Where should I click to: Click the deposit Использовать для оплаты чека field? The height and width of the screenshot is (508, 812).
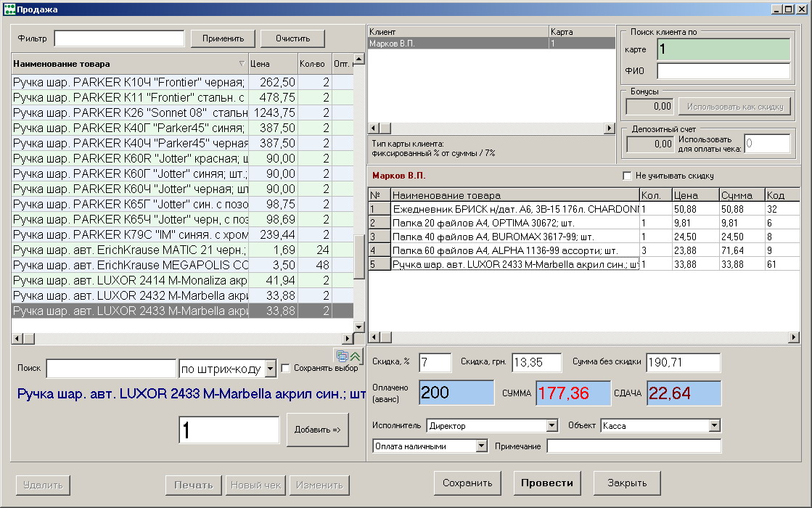(x=768, y=144)
